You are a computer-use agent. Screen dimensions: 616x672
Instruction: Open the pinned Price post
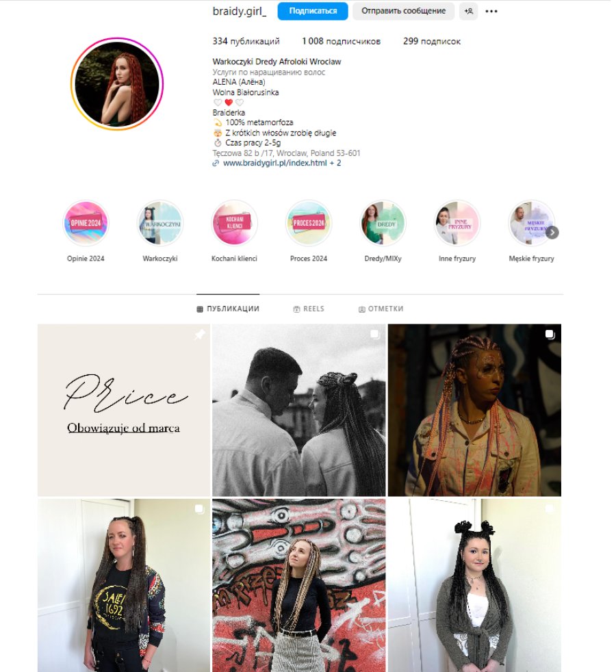coord(124,410)
